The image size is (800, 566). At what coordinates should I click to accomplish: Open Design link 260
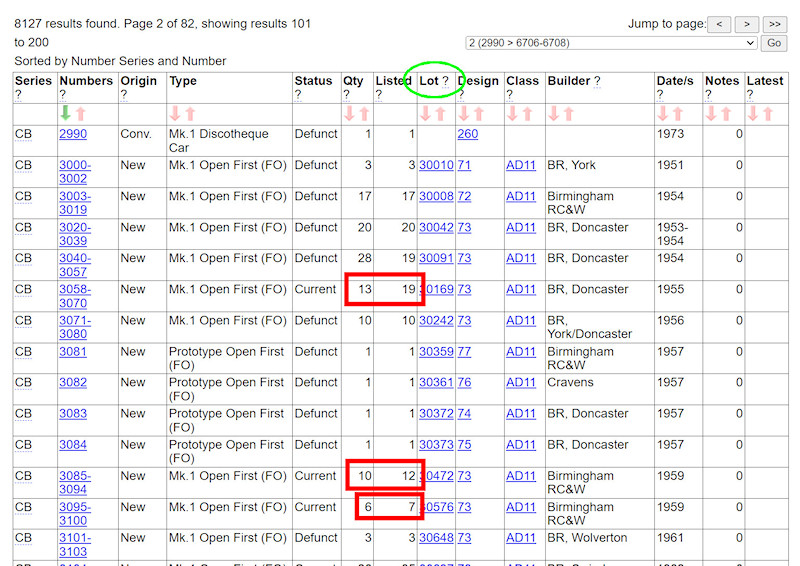[x=468, y=134]
